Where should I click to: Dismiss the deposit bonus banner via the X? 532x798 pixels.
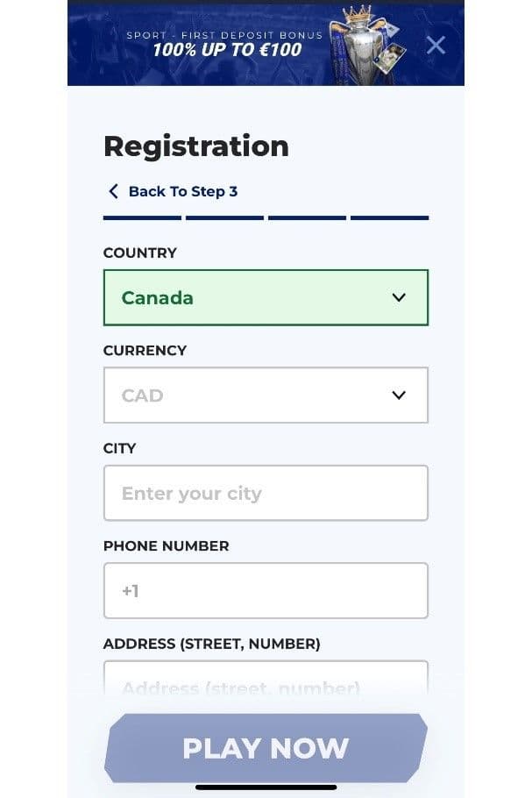click(436, 45)
